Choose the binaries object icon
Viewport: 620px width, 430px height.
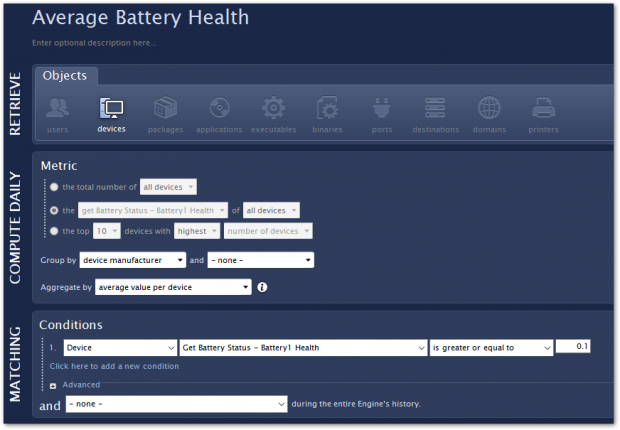(x=327, y=108)
